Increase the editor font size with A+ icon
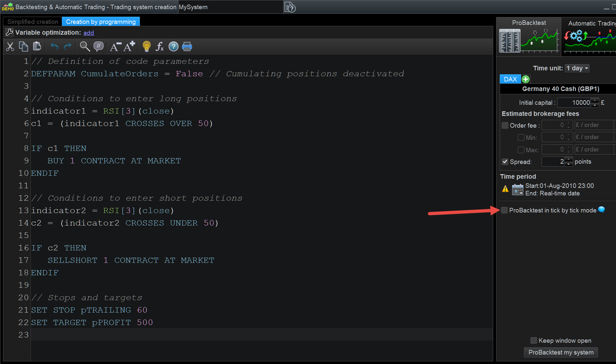This screenshot has width=616, height=364. coord(129,47)
